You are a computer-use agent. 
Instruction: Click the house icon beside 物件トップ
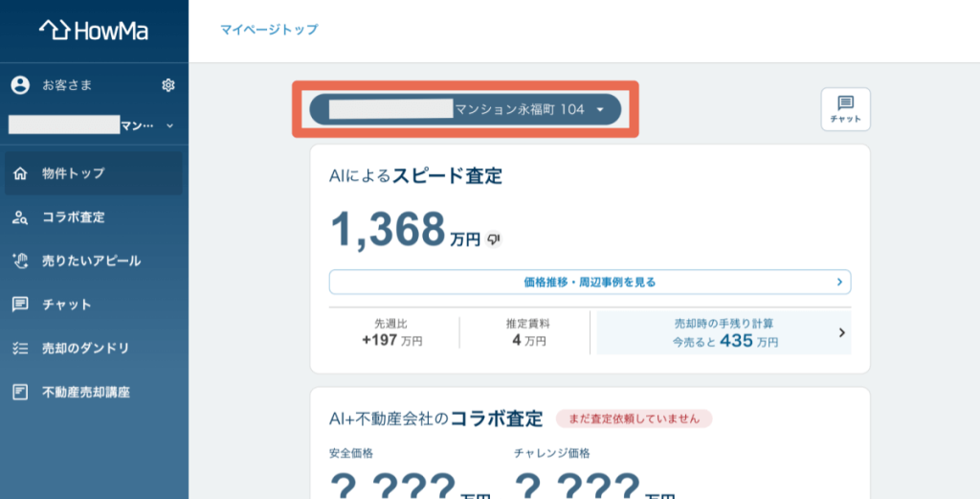21,173
